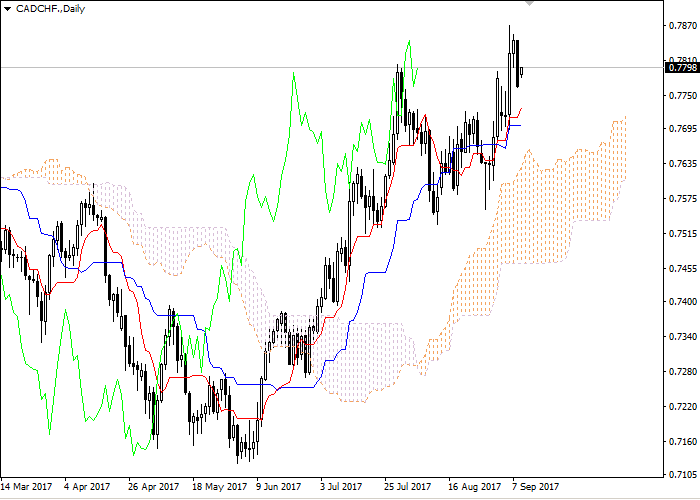The width and height of the screenshot is (700, 500).
Task: Click the chart shift marker triangle at top
Action: pos(529,3)
